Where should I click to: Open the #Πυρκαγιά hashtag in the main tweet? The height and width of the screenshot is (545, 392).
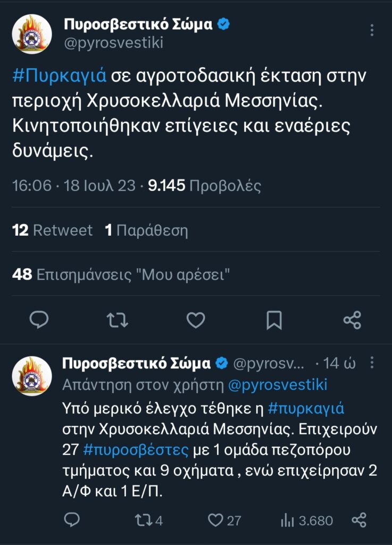click(x=60, y=76)
